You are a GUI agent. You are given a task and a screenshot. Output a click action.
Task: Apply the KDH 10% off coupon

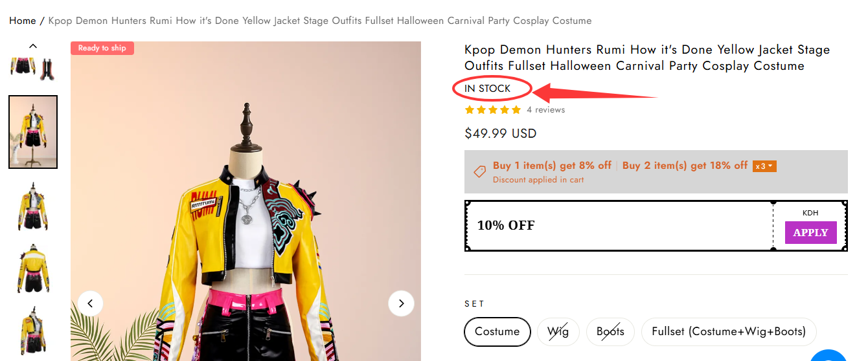click(810, 233)
